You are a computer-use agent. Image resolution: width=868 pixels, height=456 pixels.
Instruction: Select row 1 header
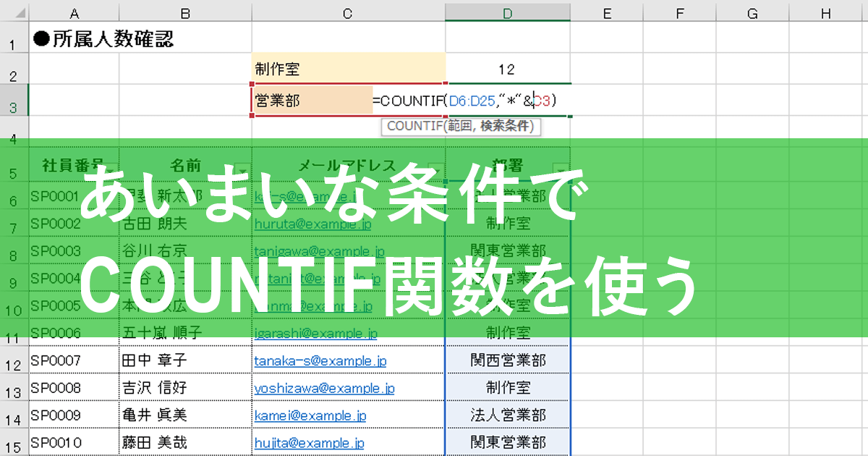click(x=14, y=38)
